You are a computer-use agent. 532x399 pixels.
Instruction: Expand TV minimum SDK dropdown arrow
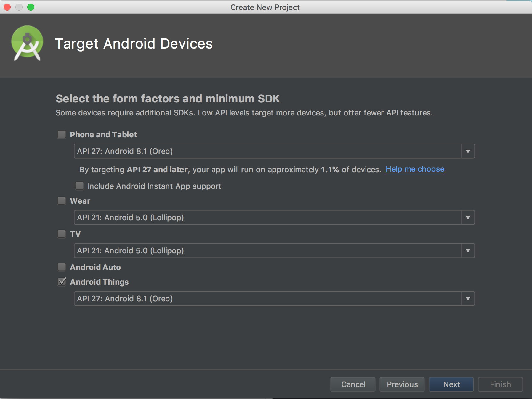pos(468,251)
